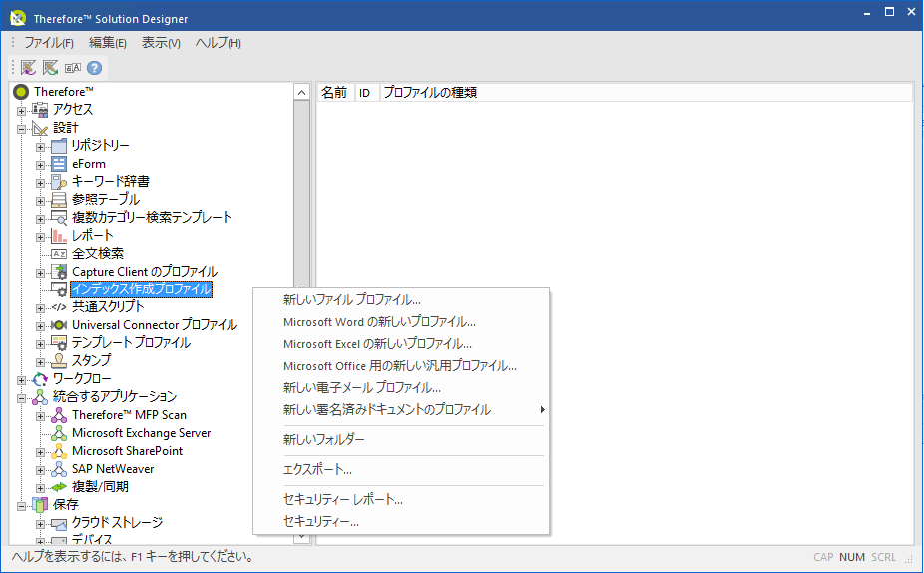Click the 複数カテゴリー検索テンプレート icon
The width and height of the screenshot is (924, 573).
coord(59,218)
